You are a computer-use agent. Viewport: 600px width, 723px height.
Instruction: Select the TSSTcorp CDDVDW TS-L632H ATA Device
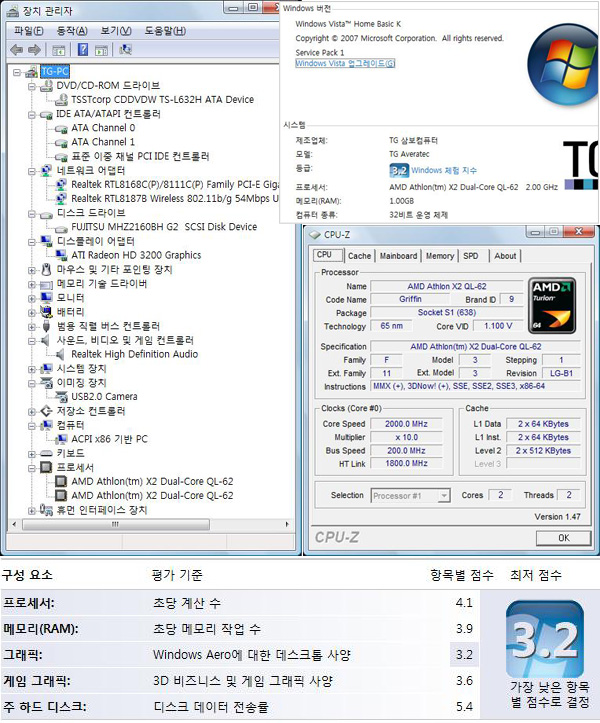(162, 100)
